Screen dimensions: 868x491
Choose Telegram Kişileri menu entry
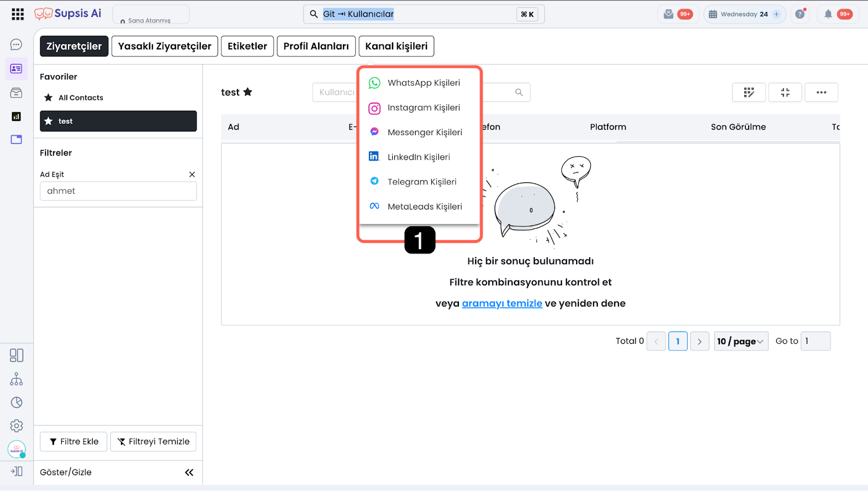point(422,182)
